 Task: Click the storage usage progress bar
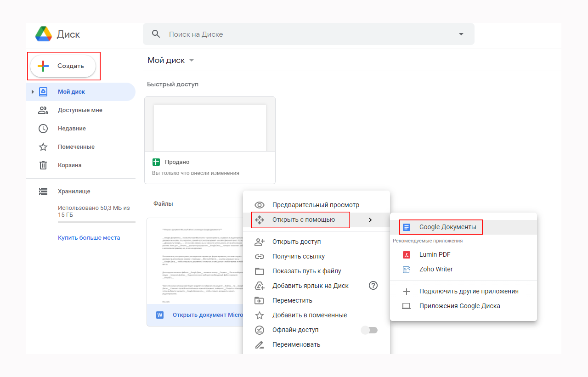(96, 222)
